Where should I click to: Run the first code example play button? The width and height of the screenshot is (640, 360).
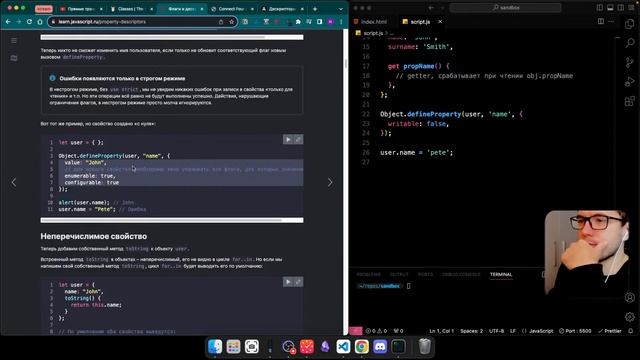click(x=288, y=140)
